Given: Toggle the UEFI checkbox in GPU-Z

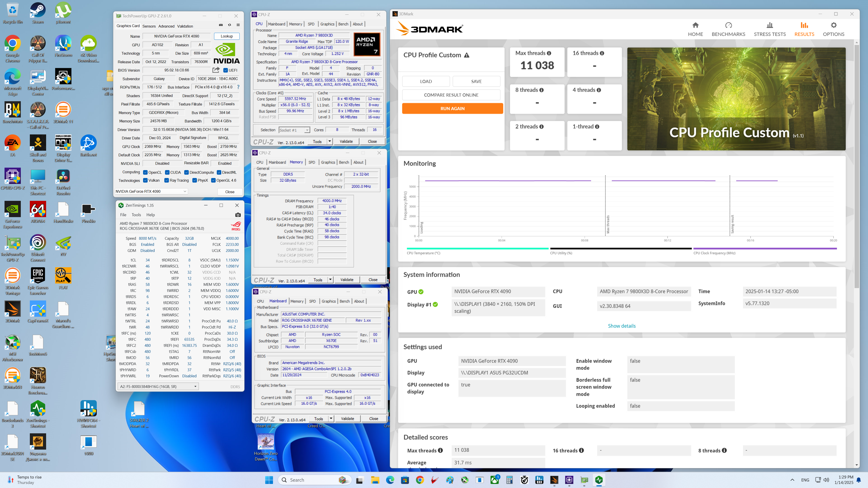Looking at the screenshot, I should [225, 70].
